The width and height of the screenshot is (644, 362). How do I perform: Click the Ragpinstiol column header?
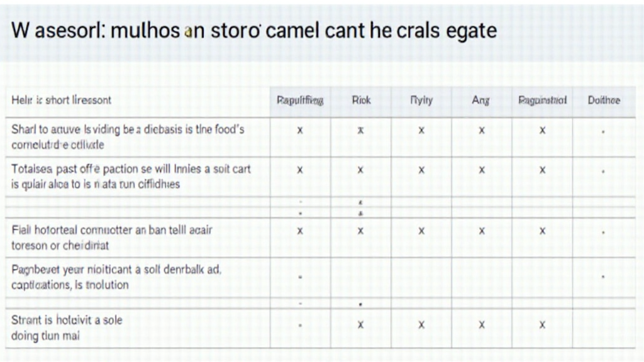click(542, 101)
